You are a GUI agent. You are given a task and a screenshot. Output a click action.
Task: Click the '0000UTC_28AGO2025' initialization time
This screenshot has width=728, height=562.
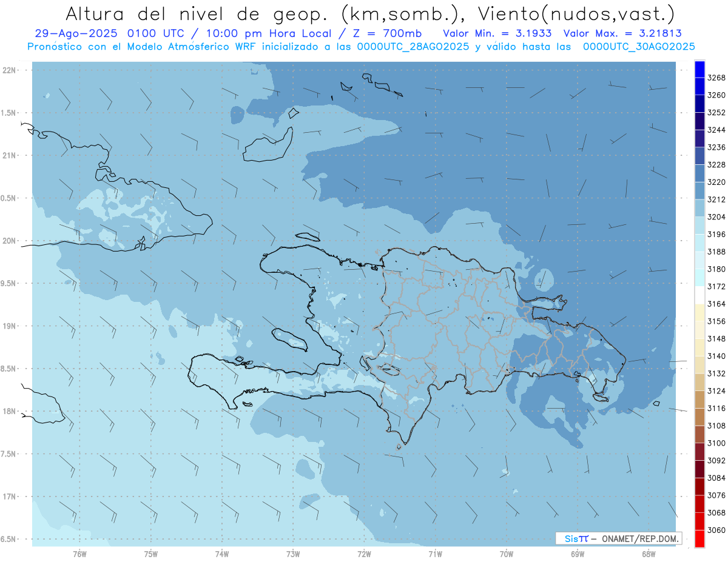click(413, 47)
